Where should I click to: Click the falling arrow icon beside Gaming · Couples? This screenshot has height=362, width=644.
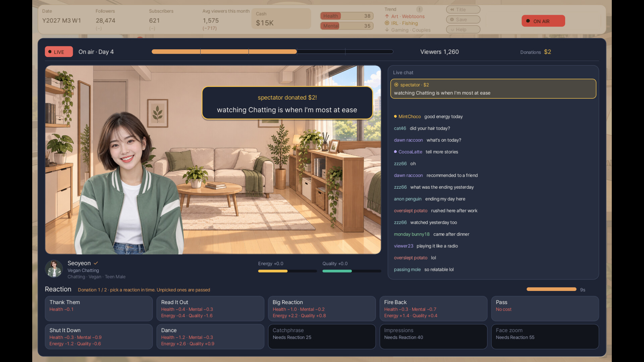coord(387,30)
